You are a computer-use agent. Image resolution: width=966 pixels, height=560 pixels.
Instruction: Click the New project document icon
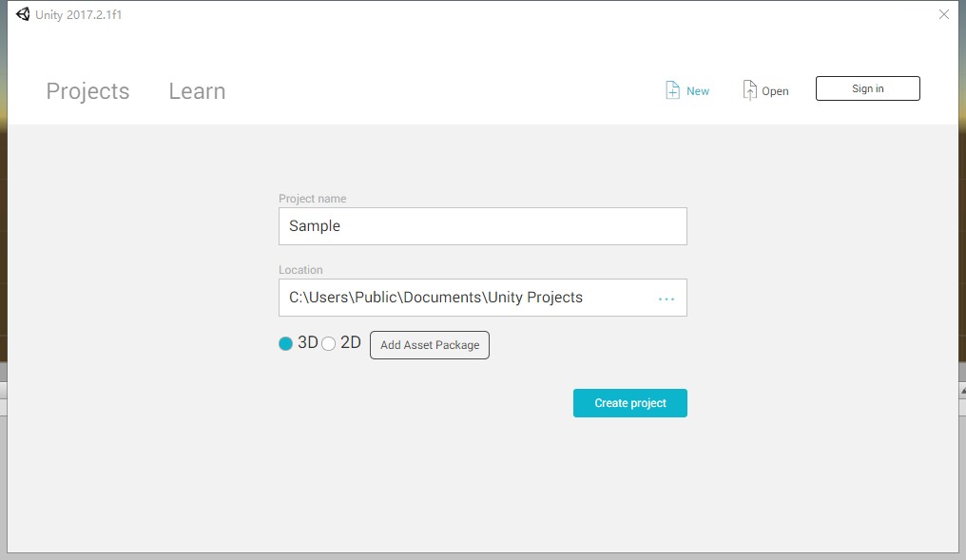pos(672,90)
